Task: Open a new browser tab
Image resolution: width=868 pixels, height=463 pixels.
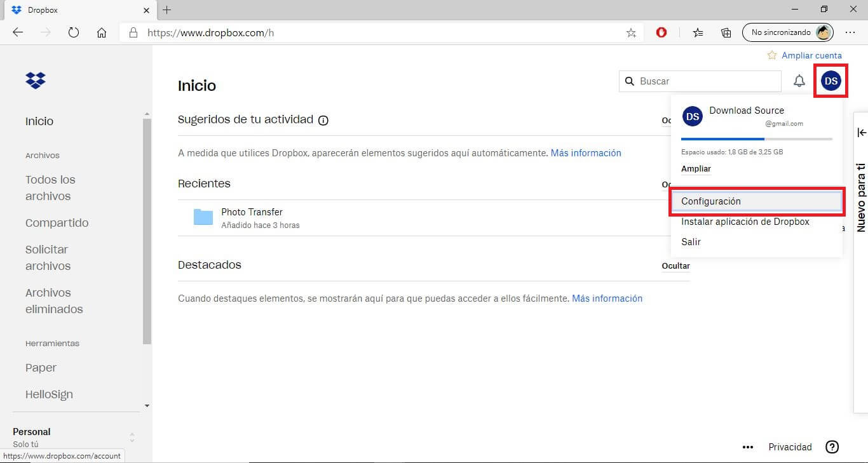Action: point(167,10)
